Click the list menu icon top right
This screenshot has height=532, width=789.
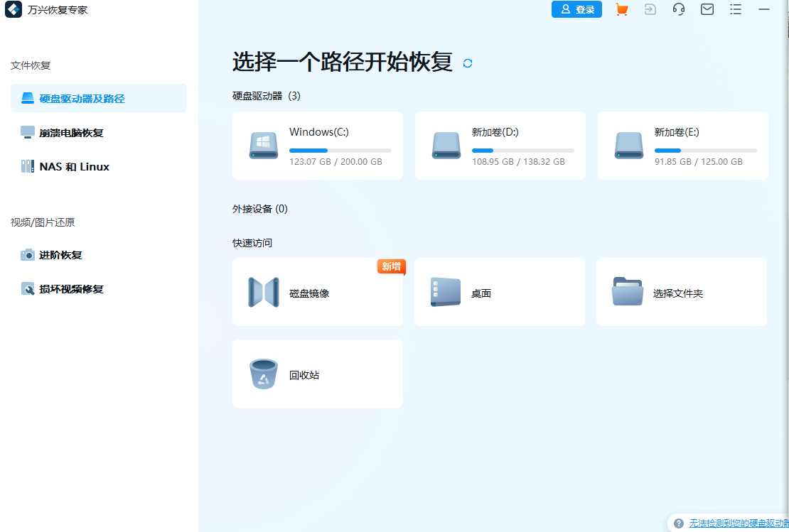pos(735,9)
